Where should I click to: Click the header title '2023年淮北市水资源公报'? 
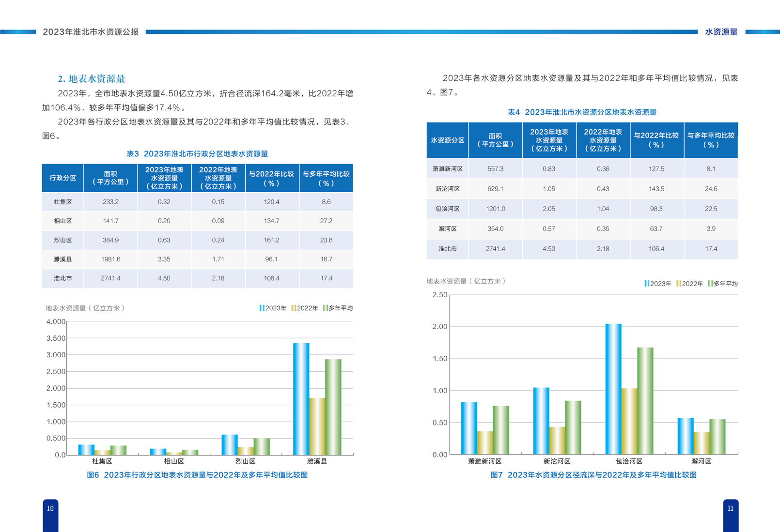pyautogui.click(x=91, y=32)
